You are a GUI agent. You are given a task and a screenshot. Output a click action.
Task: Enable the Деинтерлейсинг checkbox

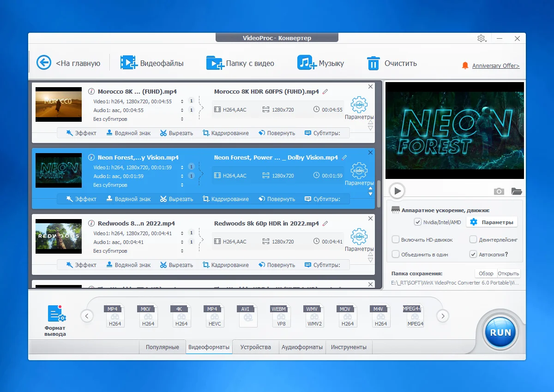473,240
